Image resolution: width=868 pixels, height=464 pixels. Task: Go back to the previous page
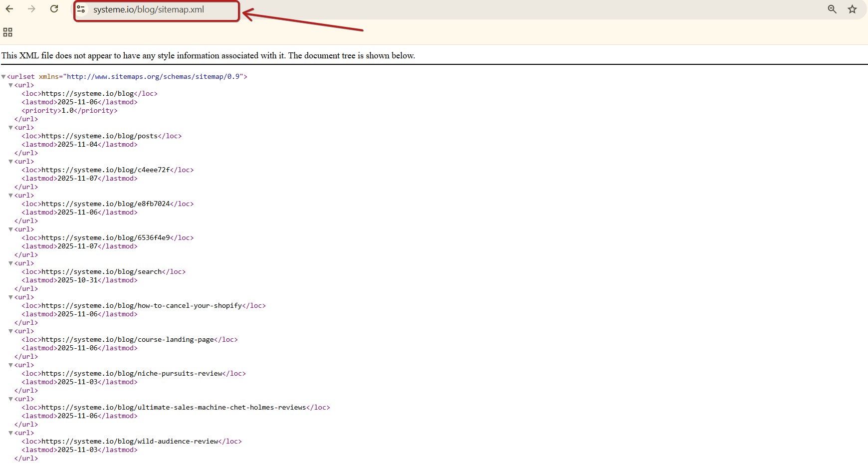(9, 9)
